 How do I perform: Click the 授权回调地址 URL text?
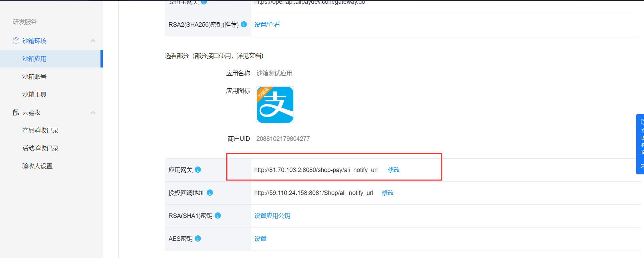pyautogui.click(x=314, y=193)
